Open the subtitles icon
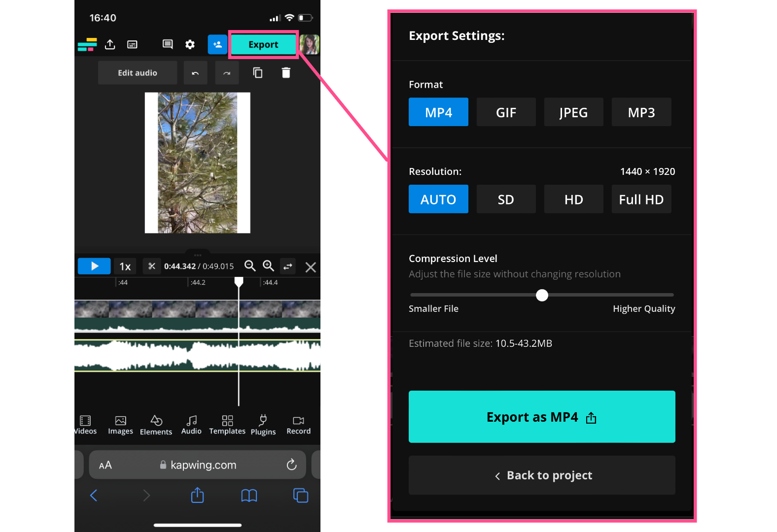The width and height of the screenshot is (777, 532). tap(132, 45)
